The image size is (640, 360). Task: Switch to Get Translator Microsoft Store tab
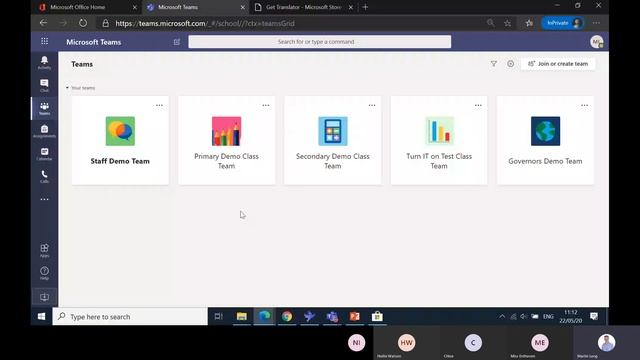(x=303, y=7)
